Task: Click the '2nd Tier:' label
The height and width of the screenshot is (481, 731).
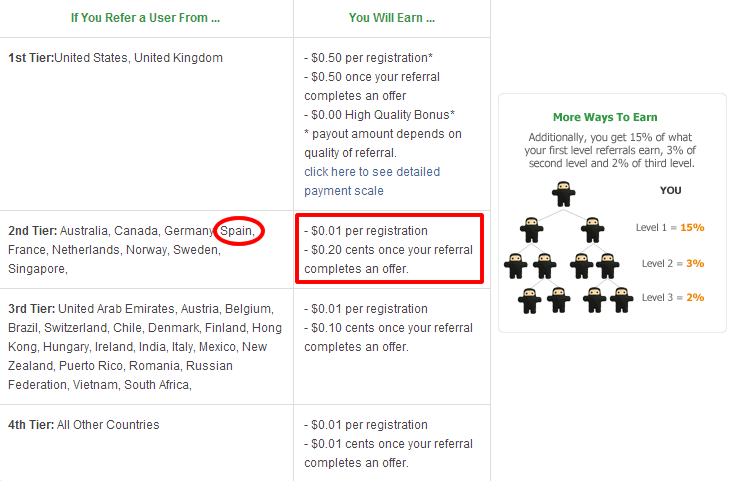Action: click(x=32, y=231)
